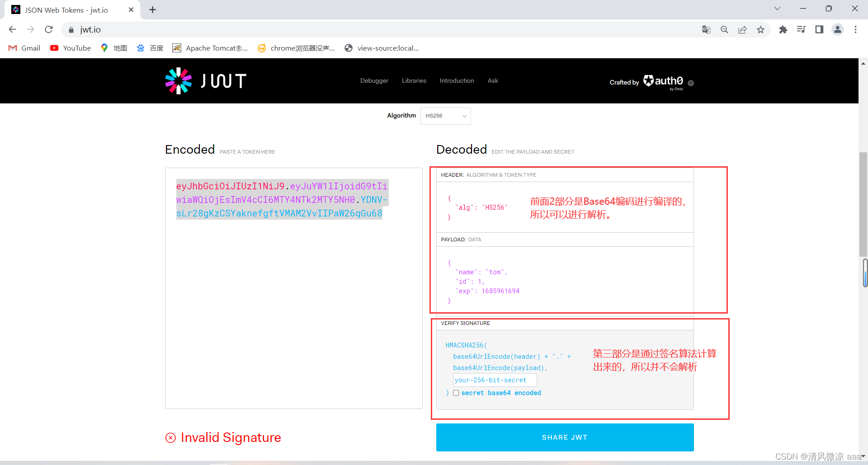Screen dimensions: 868x465
Task: Click the padlock site info icon
Action: pyautogui.click(x=71, y=30)
